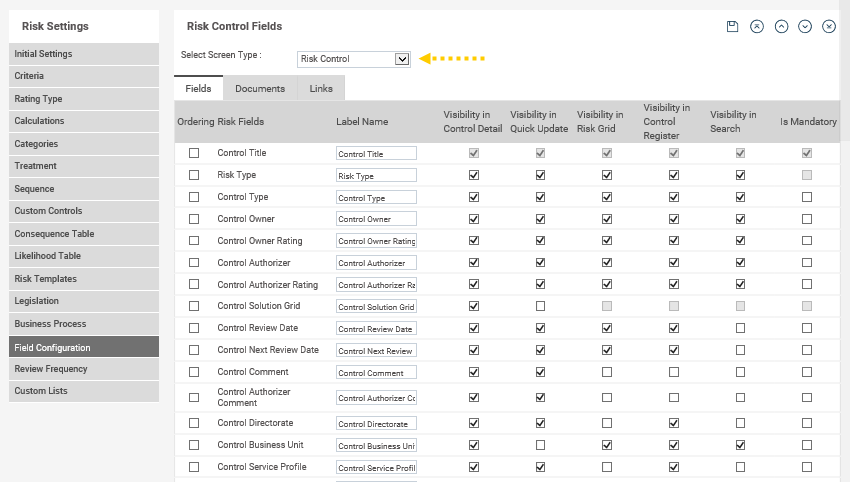
Task: Enable Visibility in Search for Control Review Date
Action: coord(740,328)
